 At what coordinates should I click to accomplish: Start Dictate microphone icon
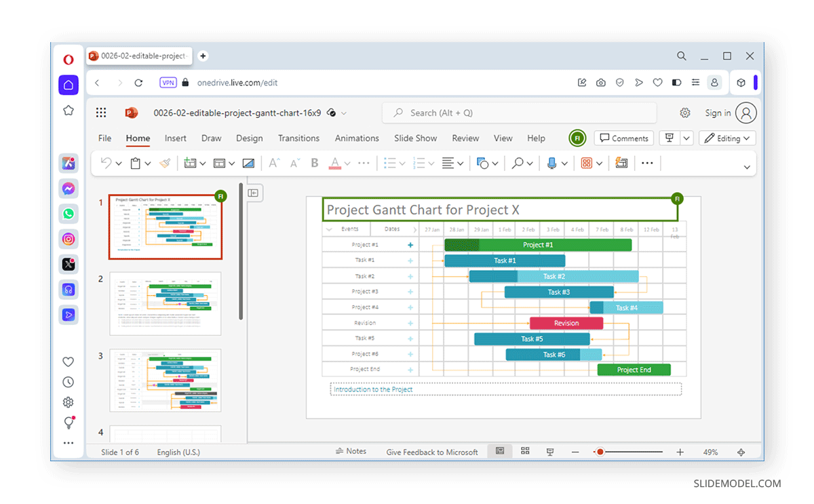[x=552, y=163]
